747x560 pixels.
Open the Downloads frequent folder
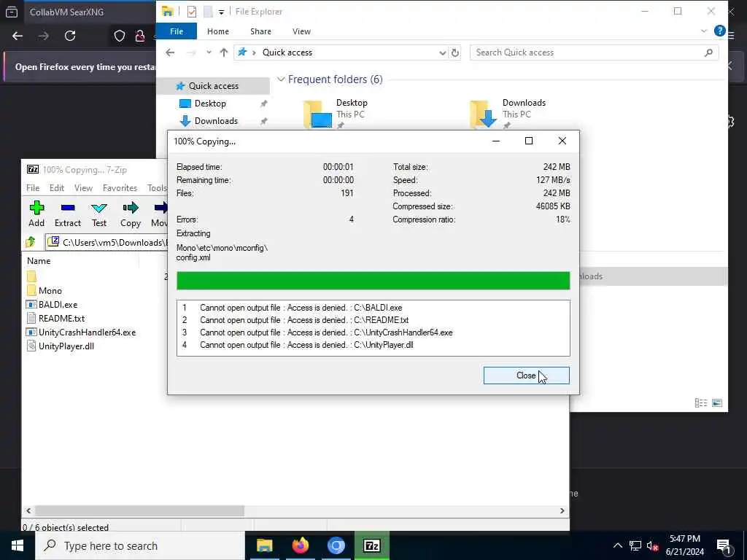(x=508, y=113)
